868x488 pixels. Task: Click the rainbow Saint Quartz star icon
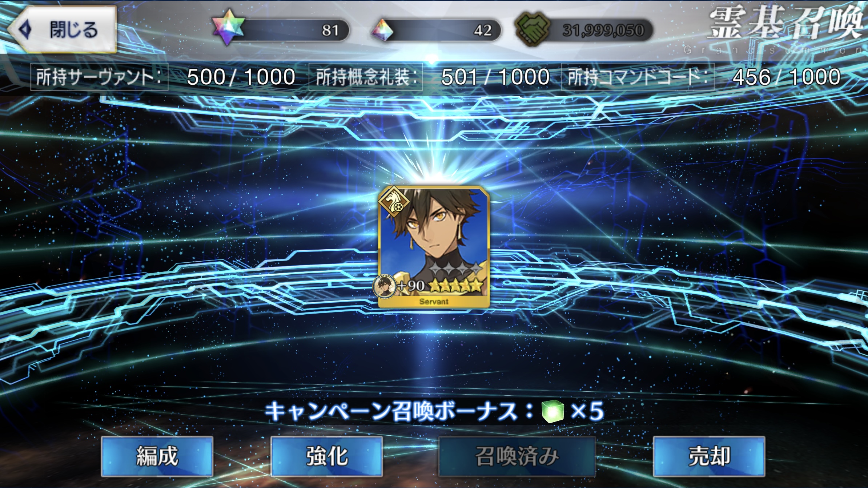coord(228,28)
